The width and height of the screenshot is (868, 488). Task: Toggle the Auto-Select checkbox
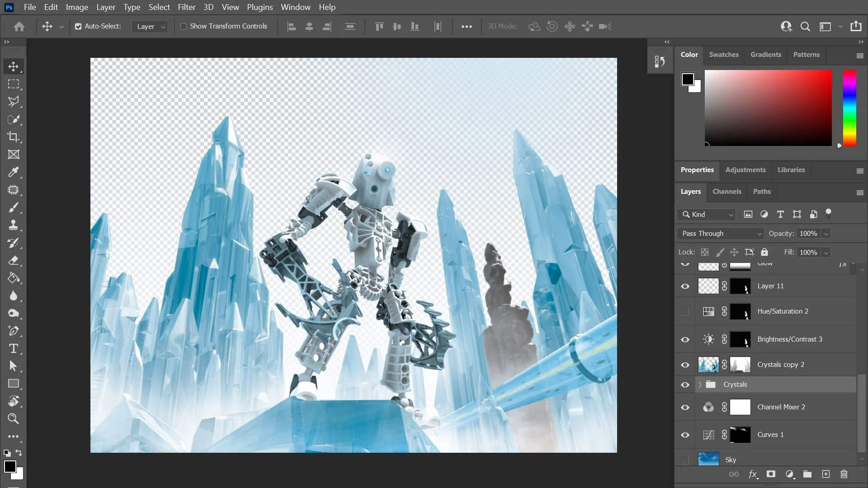[78, 26]
